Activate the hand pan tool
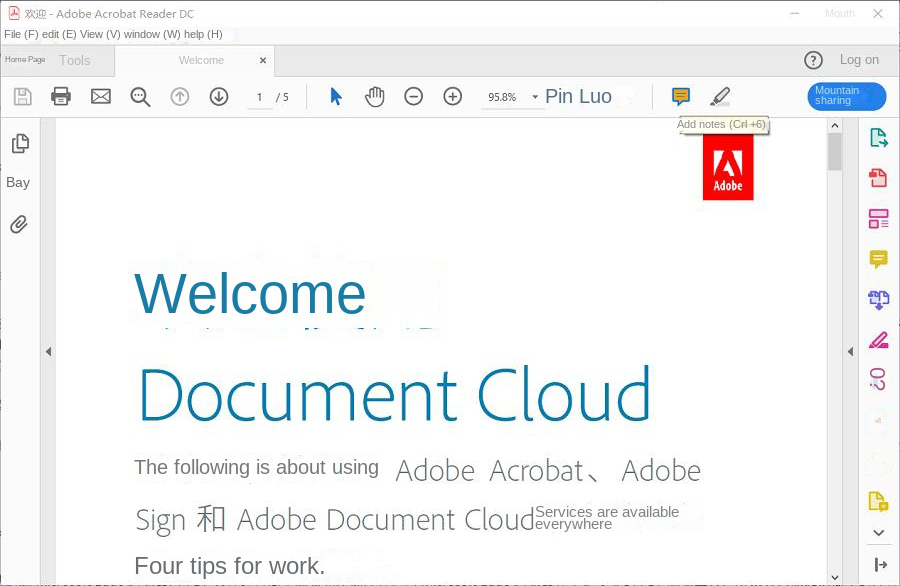 [375, 97]
